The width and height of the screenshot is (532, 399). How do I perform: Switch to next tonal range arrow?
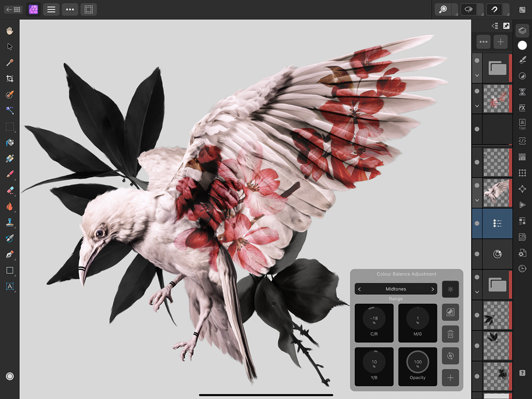tap(433, 289)
